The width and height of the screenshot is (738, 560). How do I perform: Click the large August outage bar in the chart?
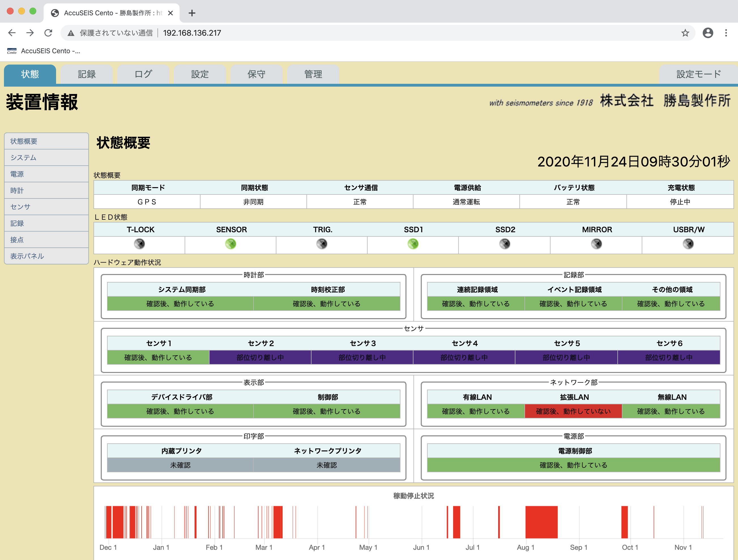point(541,522)
